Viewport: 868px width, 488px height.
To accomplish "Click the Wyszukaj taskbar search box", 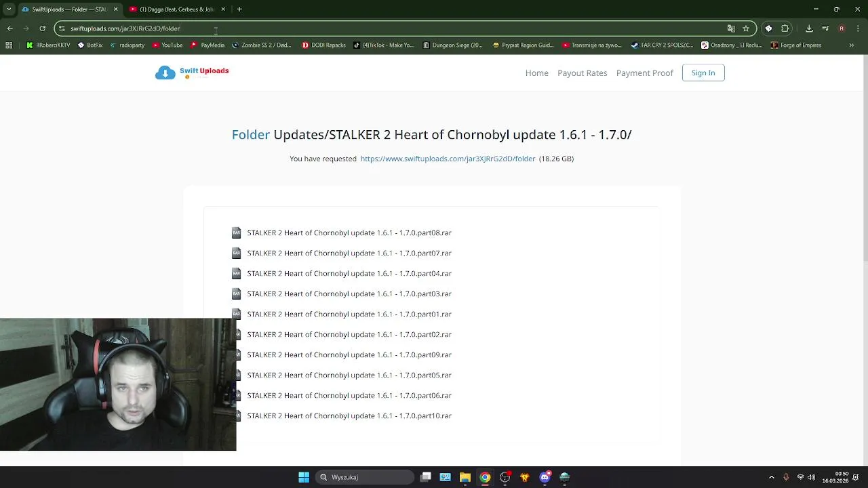I will [x=364, y=477].
